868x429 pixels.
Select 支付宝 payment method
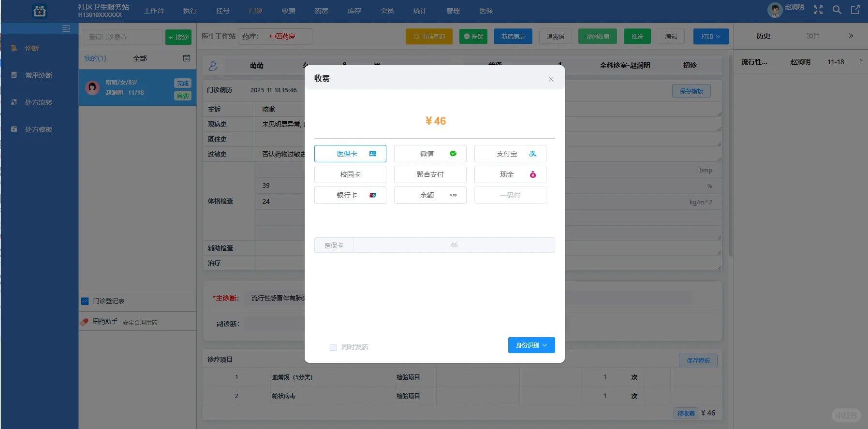click(x=510, y=154)
